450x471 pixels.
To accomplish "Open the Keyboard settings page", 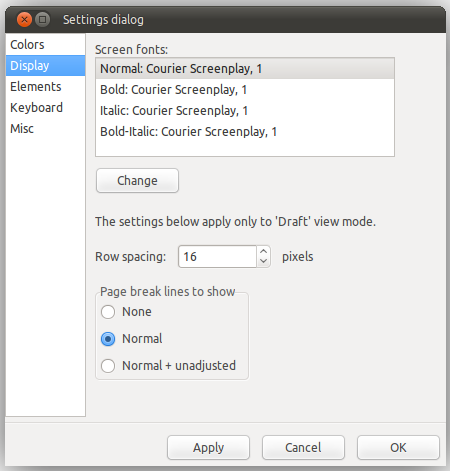I will [45, 108].
